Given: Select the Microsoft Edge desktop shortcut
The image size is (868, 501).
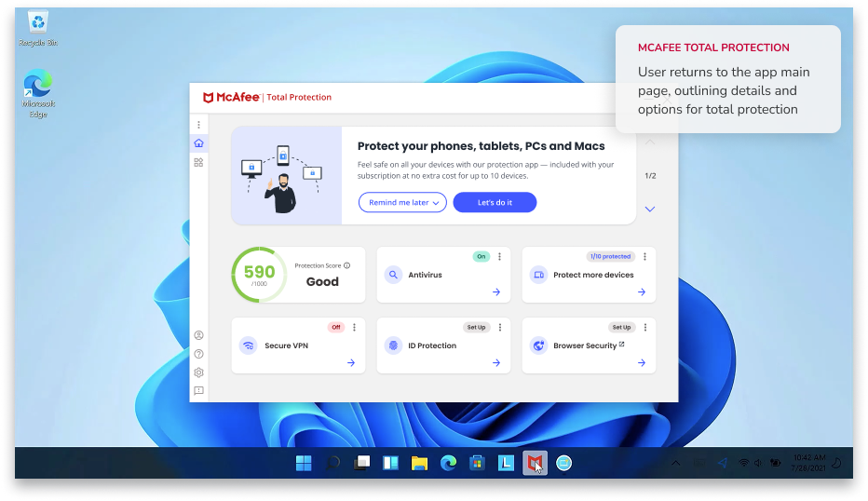Looking at the screenshot, I should (37, 93).
